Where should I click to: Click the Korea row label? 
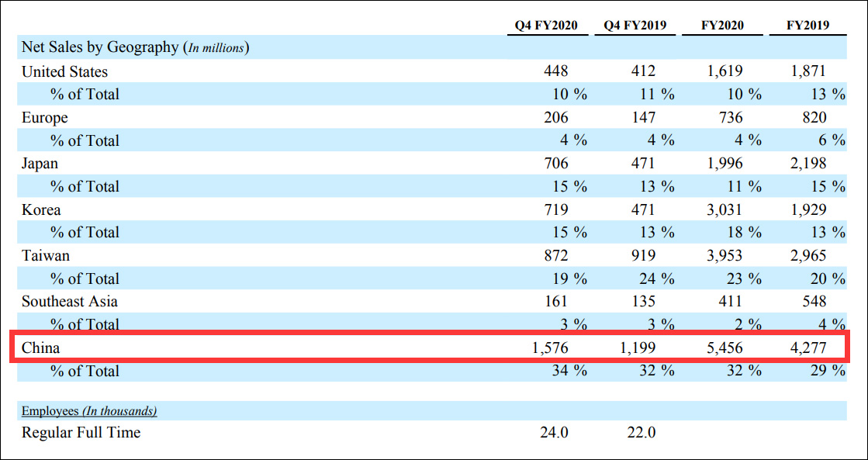click(x=41, y=209)
